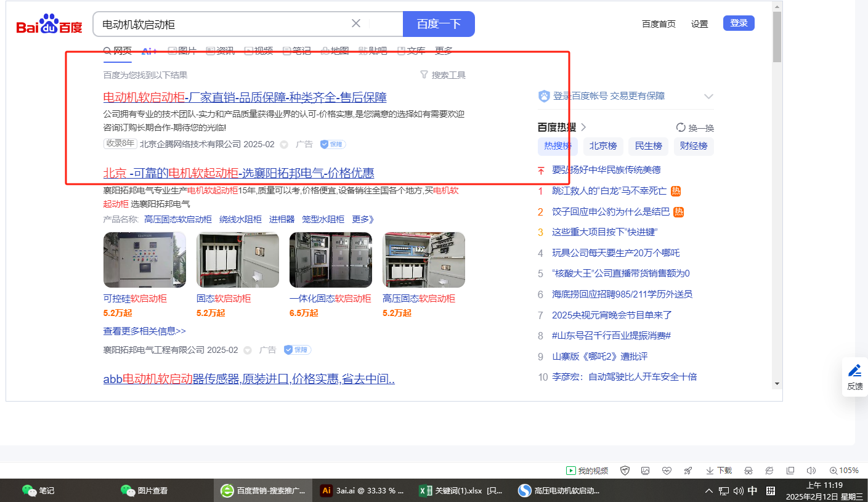Switch to the 财经榜 hot search tab
The image size is (868, 502).
point(694,146)
